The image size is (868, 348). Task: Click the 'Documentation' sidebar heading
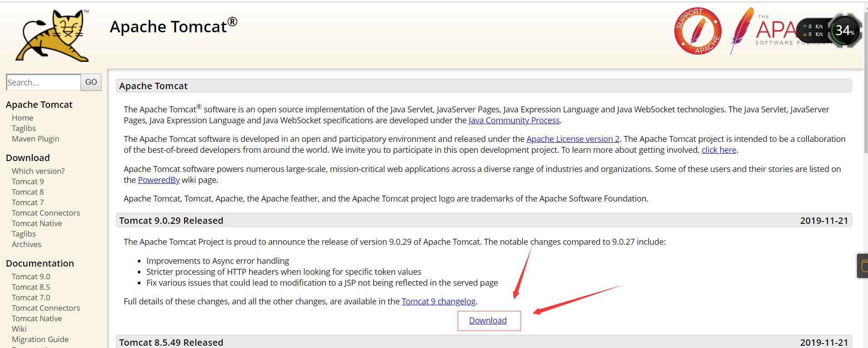(x=40, y=263)
